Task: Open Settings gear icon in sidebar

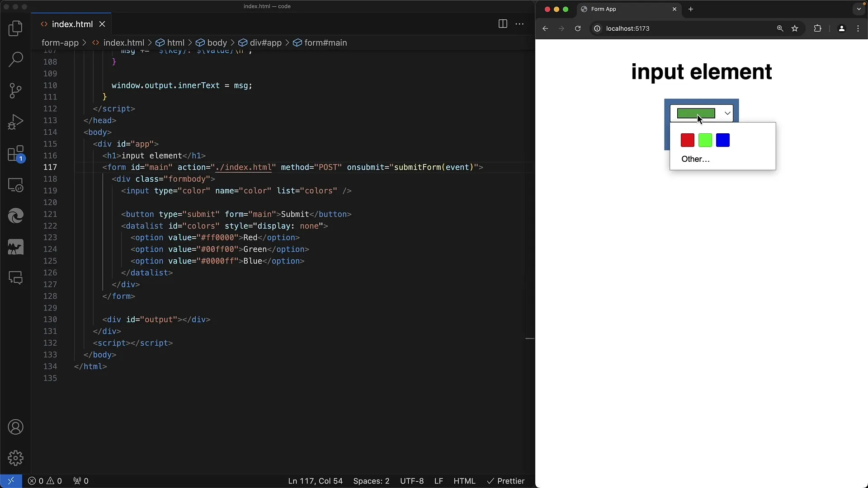Action: tap(16, 458)
